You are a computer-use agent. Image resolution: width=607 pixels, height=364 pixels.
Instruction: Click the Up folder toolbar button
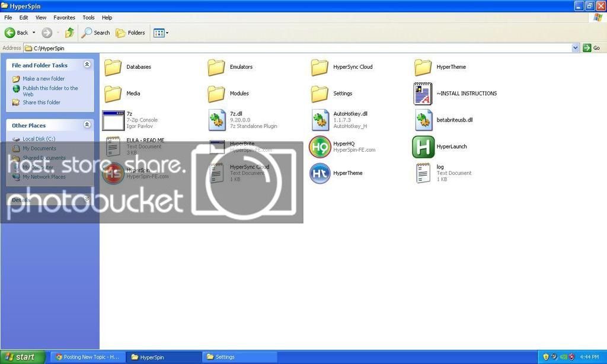point(69,33)
